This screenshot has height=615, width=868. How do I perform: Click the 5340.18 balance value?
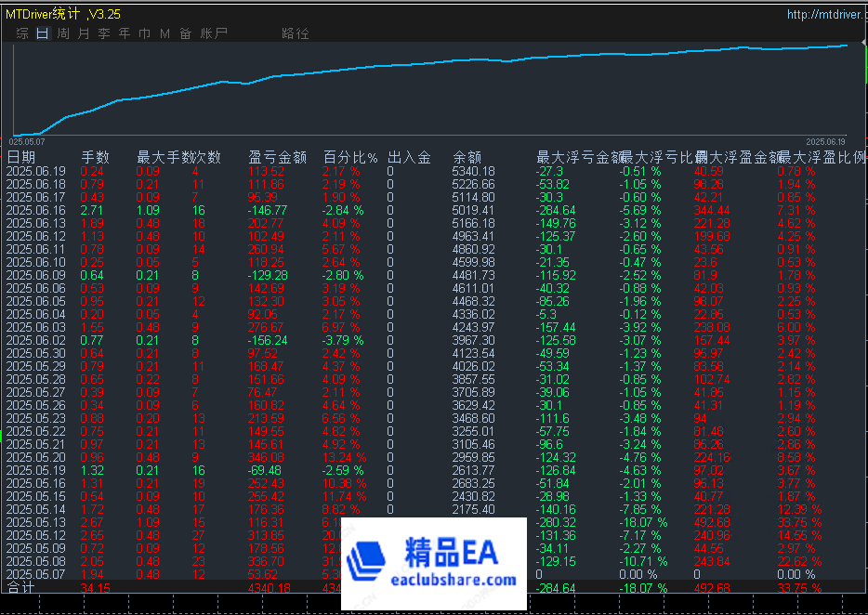click(x=474, y=172)
